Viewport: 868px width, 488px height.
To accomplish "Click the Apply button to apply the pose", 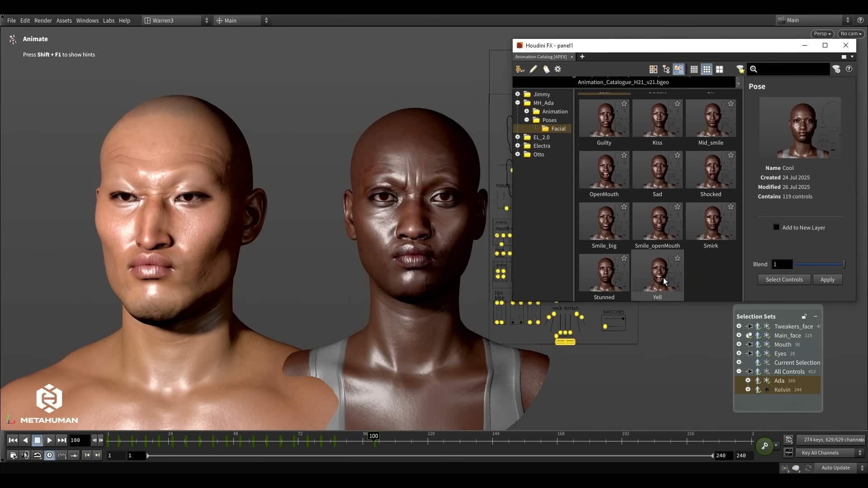I will pos(827,279).
